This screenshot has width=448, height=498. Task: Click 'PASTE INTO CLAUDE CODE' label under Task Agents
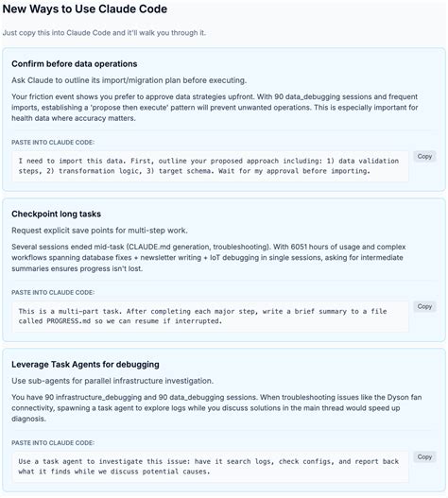[x=53, y=443]
